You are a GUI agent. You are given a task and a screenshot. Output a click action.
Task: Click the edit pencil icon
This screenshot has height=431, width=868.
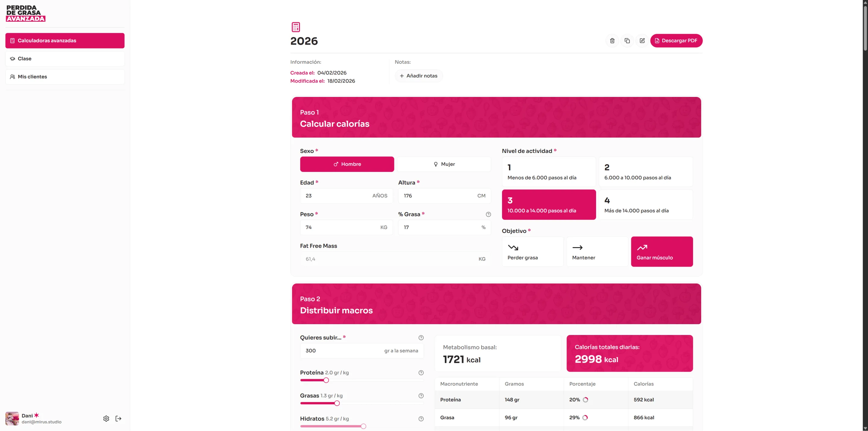coord(642,41)
